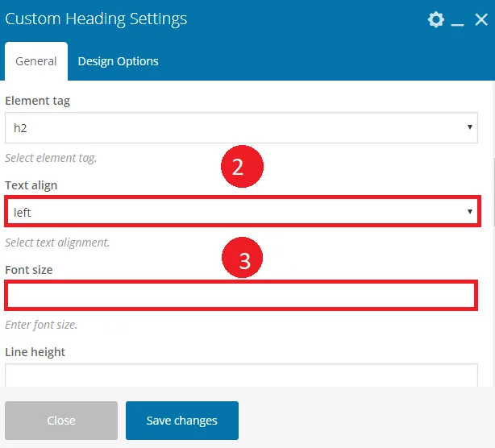Open the Design Options tab

pos(118,61)
